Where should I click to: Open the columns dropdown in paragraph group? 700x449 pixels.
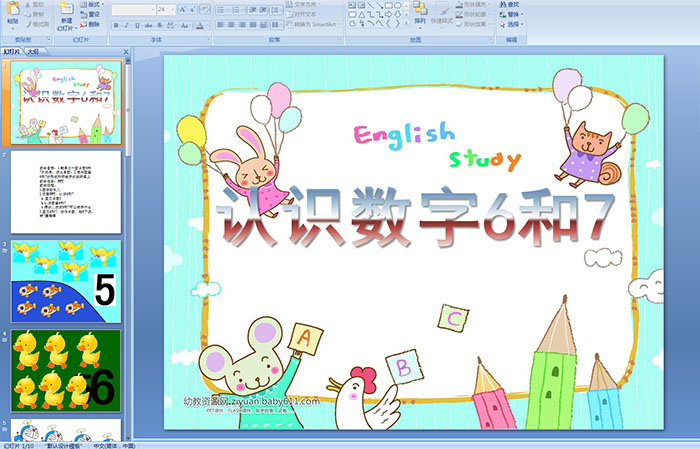(x=276, y=25)
